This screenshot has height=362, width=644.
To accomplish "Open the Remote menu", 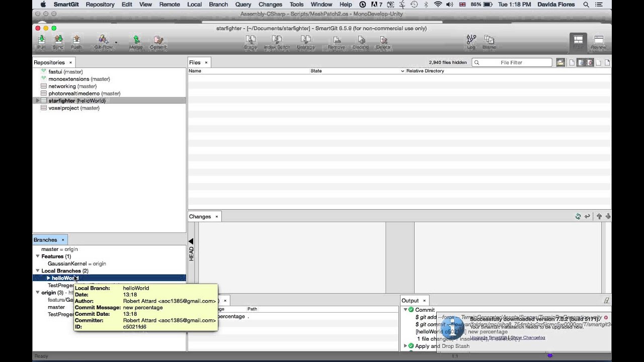I will [x=170, y=5].
